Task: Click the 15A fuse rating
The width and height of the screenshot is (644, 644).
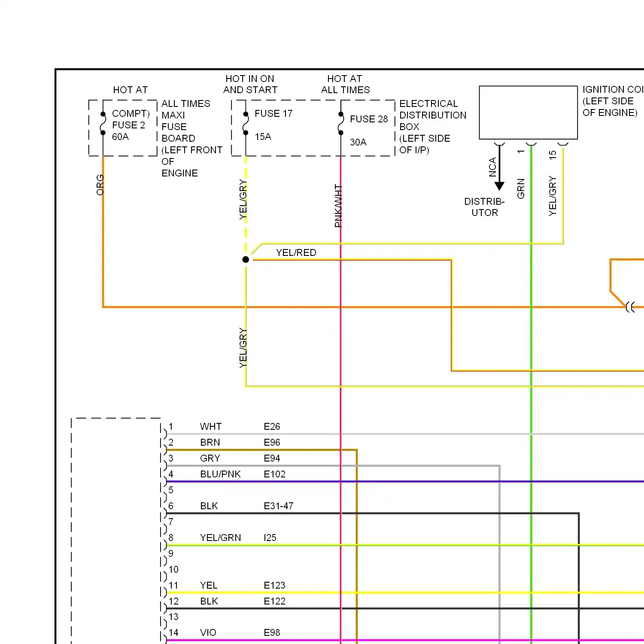Action: pos(263,137)
